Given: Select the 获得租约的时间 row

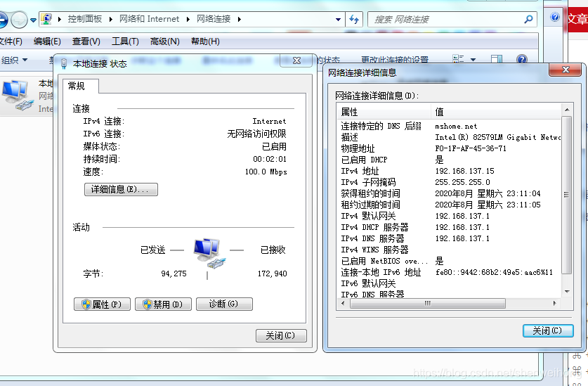Looking at the screenshot, I should tap(449, 193).
